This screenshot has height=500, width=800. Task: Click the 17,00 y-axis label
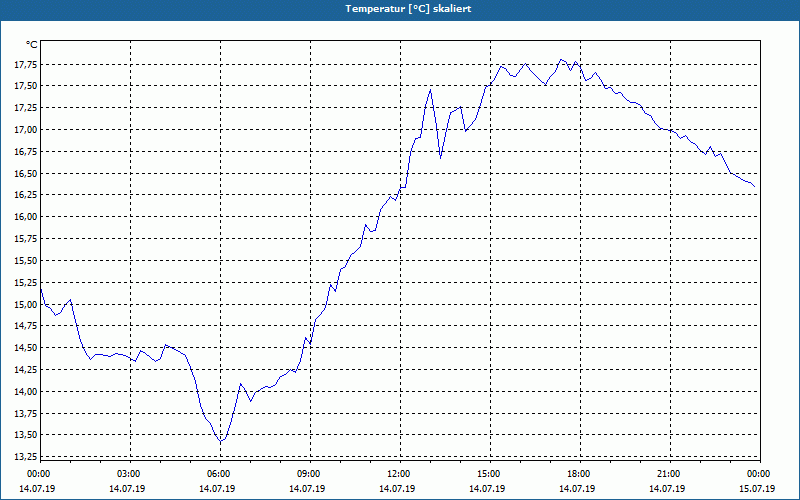[x=25, y=130]
